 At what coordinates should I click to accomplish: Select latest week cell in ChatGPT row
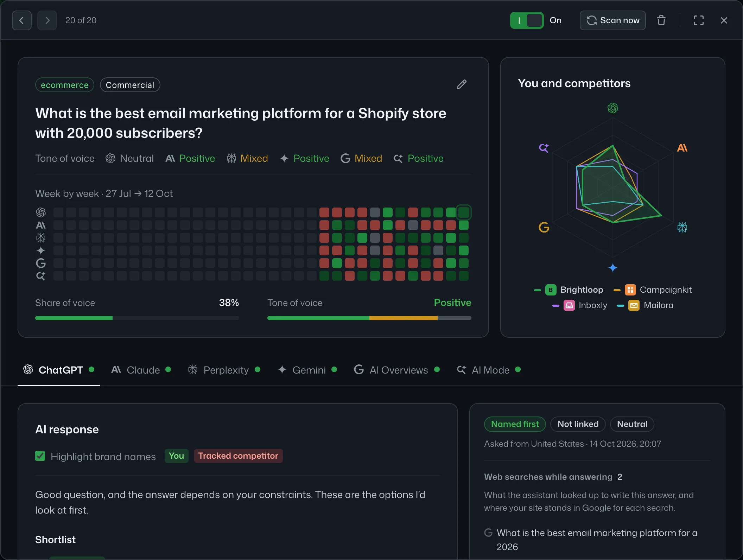464,212
